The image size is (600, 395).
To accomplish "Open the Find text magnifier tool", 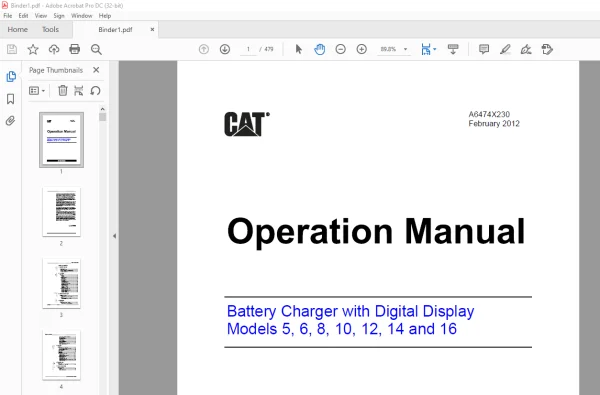I will coord(96,49).
